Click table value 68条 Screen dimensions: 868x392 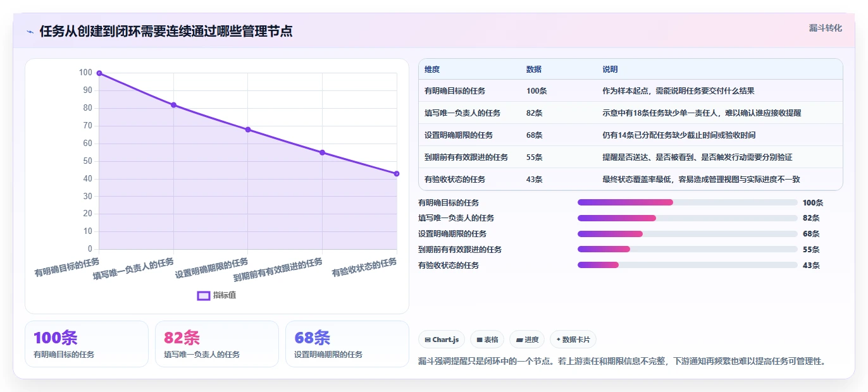[x=535, y=135]
